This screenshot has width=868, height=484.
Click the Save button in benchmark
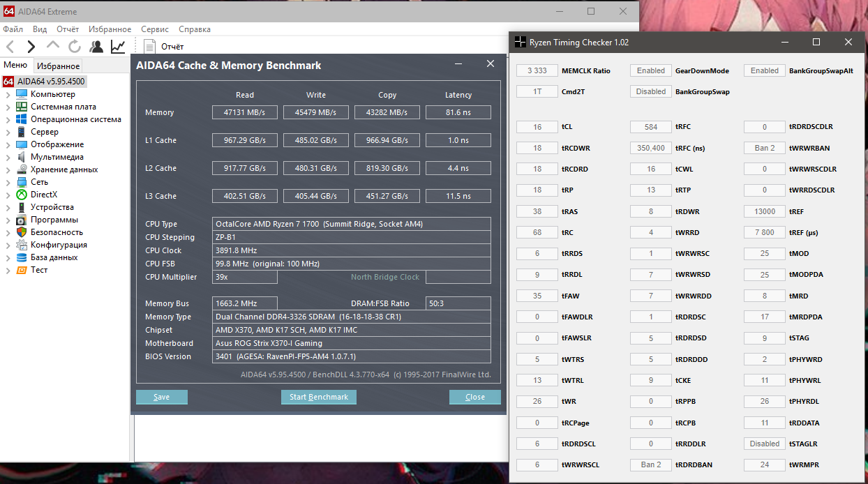click(x=162, y=397)
